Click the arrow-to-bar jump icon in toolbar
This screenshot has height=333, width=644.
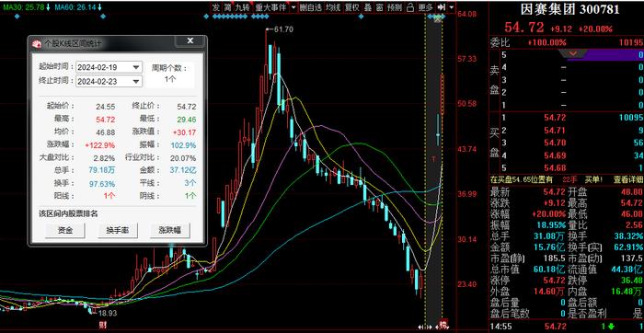click(x=441, y=7)
